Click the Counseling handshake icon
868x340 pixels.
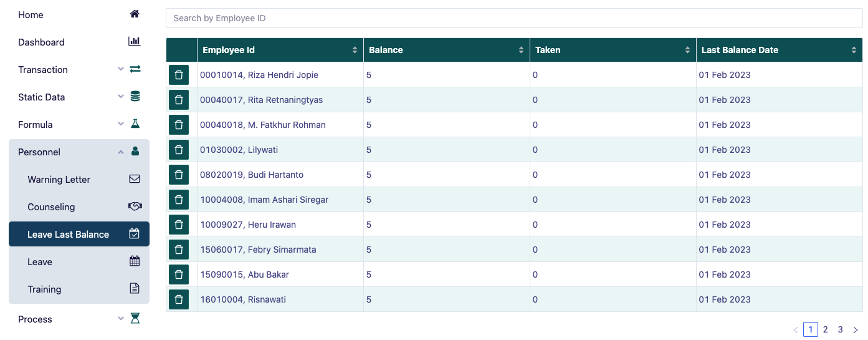(135, 206)
